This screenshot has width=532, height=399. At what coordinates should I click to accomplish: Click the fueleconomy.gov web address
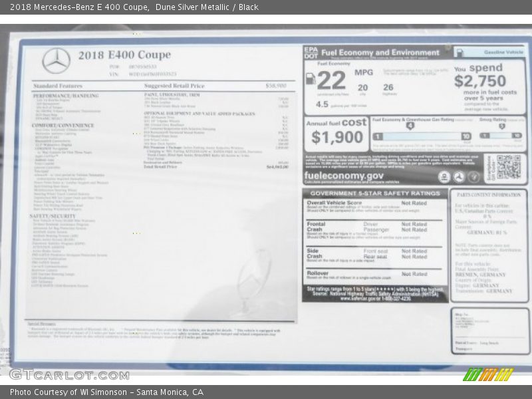point(344,176)
